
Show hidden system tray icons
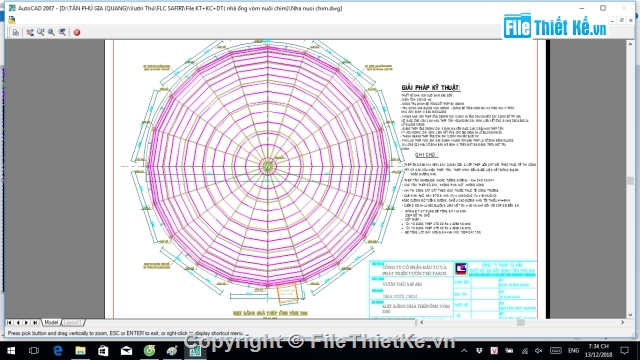(x=464, y=351)
